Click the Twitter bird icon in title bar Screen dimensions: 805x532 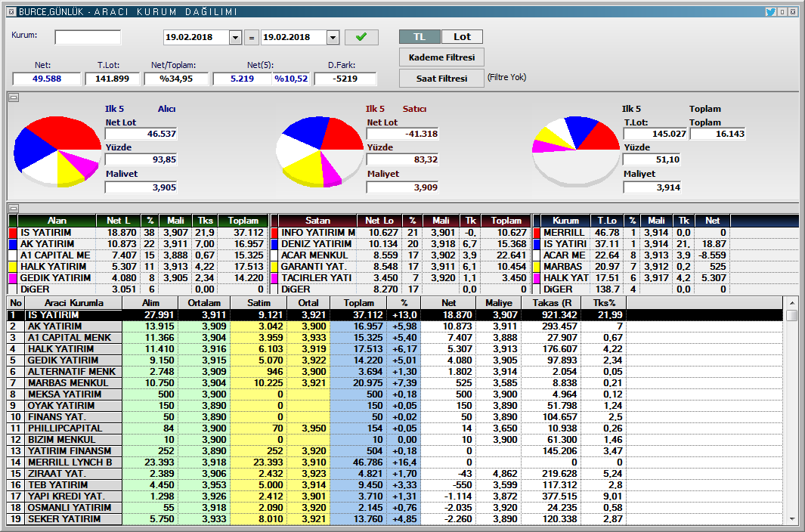tap(770, 11)
